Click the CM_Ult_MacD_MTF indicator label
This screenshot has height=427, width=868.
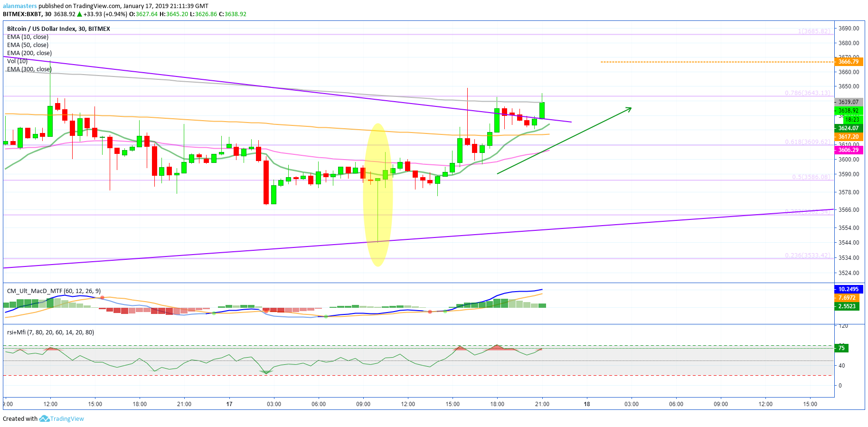tap(54, 291)
